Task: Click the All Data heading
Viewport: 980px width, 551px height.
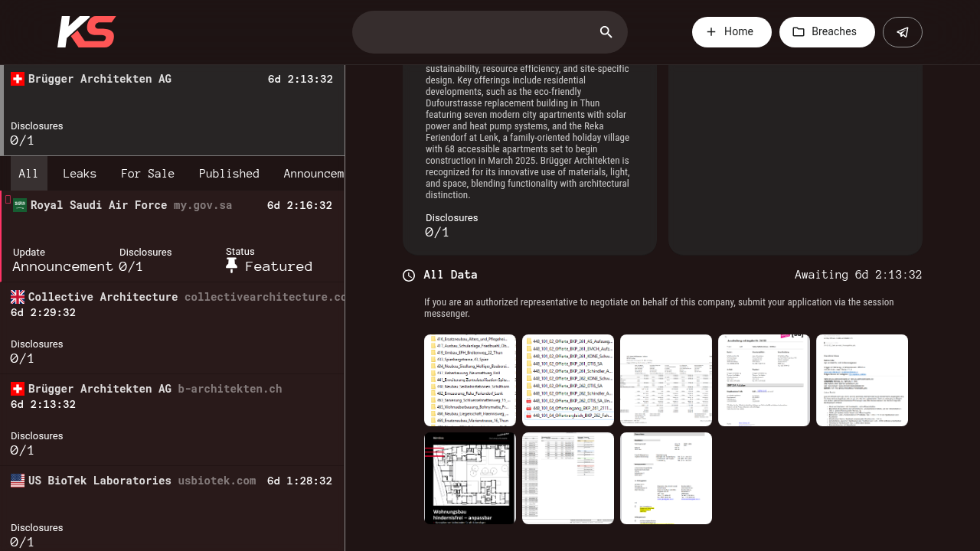Action: (450, 275)
